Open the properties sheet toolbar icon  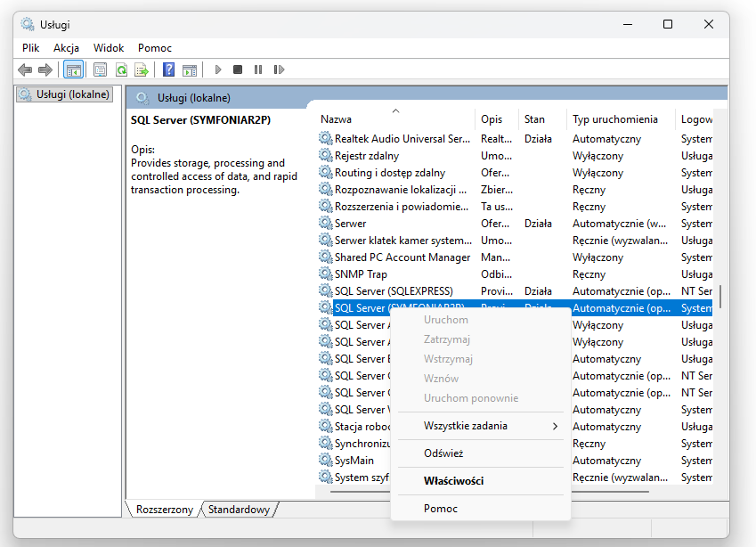101,70
